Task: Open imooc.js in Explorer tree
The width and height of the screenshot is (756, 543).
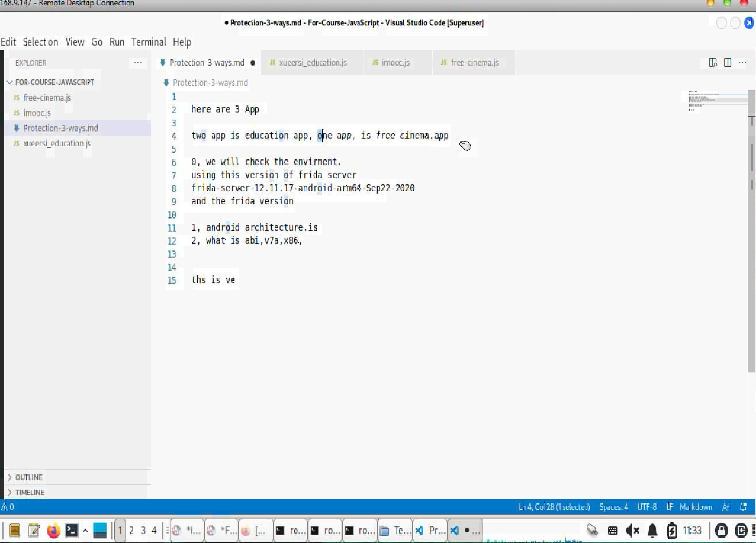Action: (x=37, y=113)
